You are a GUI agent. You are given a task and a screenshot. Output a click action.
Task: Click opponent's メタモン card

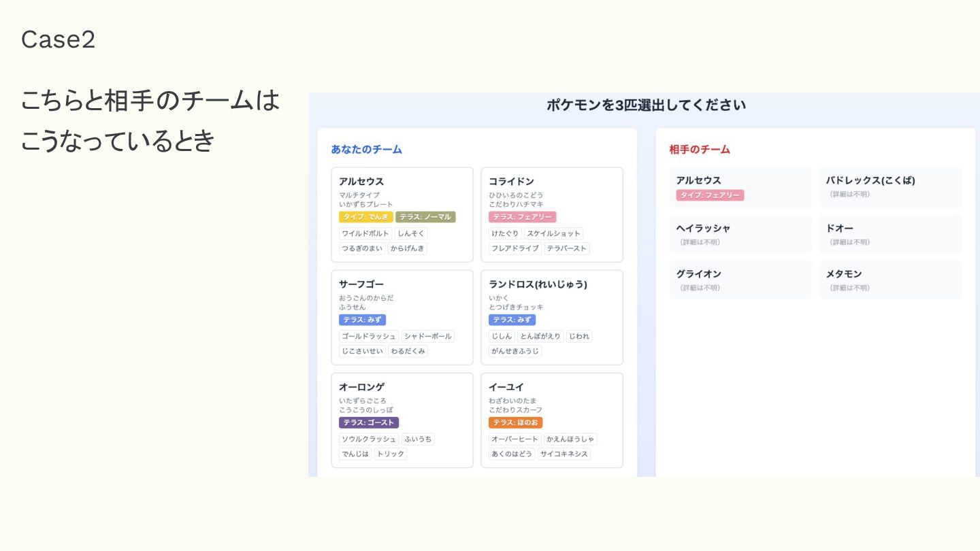(x=890, y=280)
